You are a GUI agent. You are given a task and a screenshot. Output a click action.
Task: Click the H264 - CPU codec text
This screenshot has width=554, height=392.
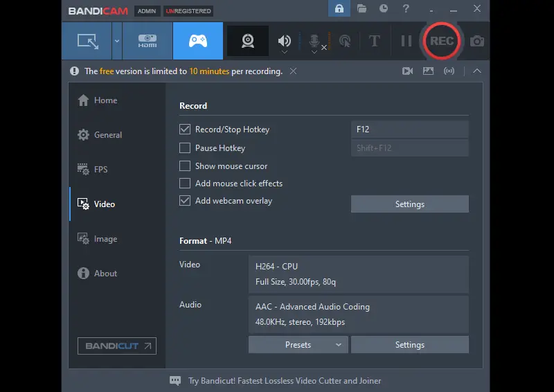pos(276,266)
